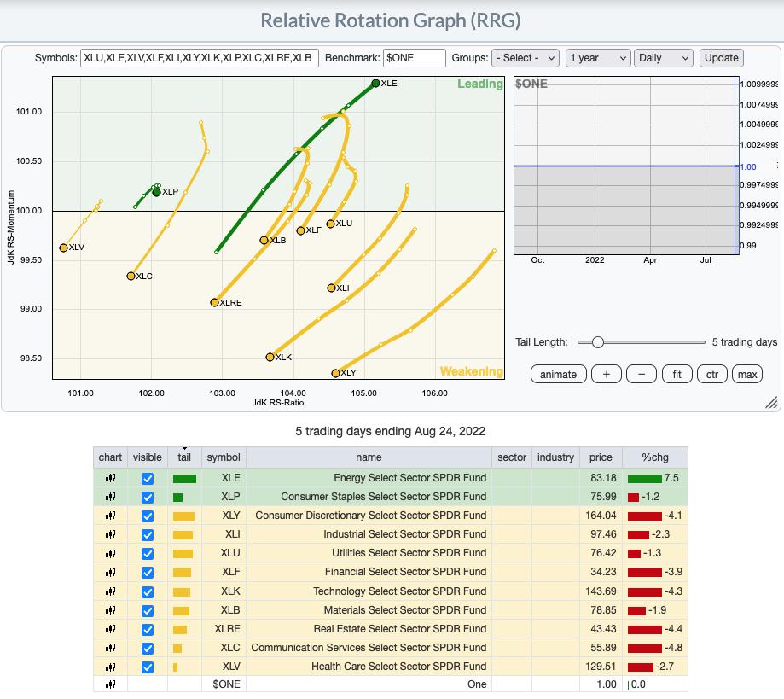The height and width of the screenshot is (699, 784).
Task: Open the chart icon for XLI row
Action: [111, 534]
